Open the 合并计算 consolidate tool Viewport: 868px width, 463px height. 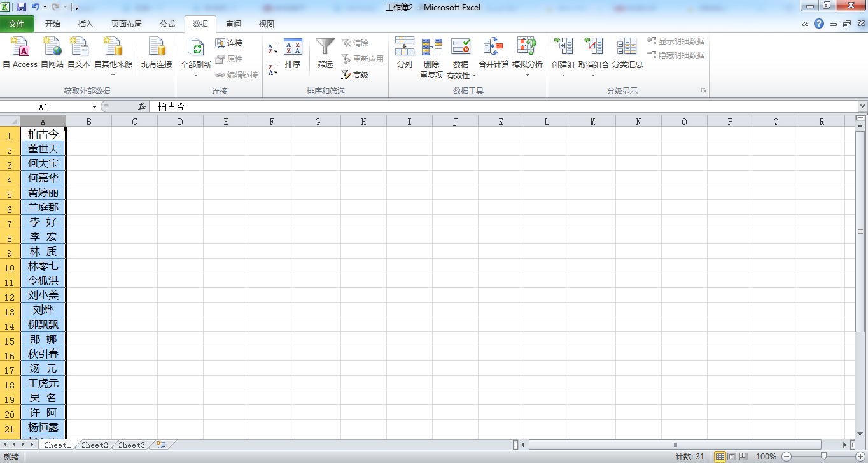pyautogui.click(x=492, y=54)
